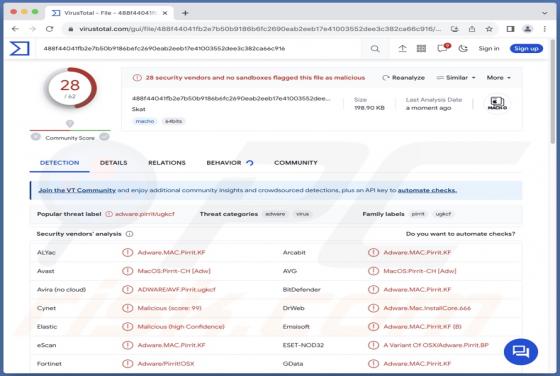The height and width of the screenshot is (376, 560).
Task: Click the install app icon in address bar
Action: point(454,29)
